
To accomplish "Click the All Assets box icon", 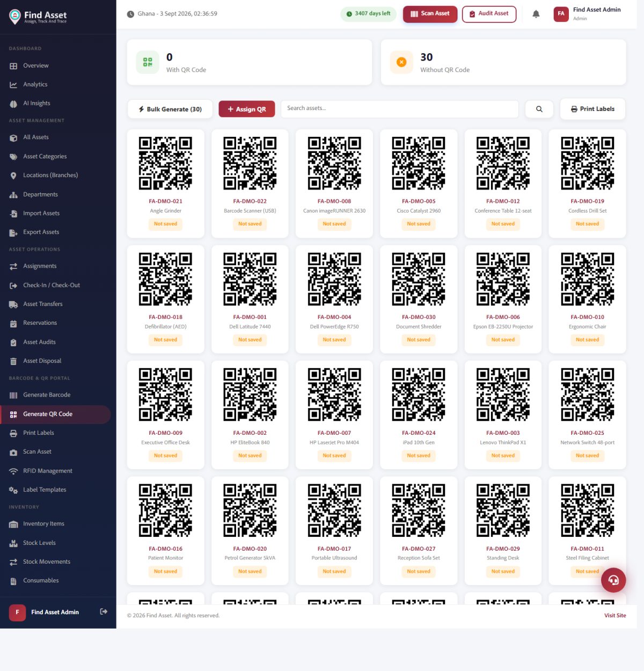I will pyautogui.click(x=13, y=137).
